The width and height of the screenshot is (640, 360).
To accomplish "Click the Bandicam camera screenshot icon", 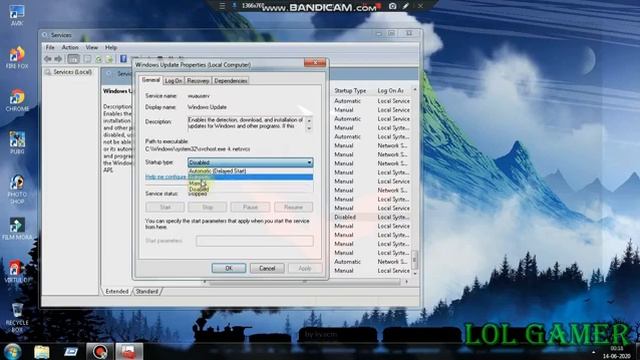I will tap(392, 6).
